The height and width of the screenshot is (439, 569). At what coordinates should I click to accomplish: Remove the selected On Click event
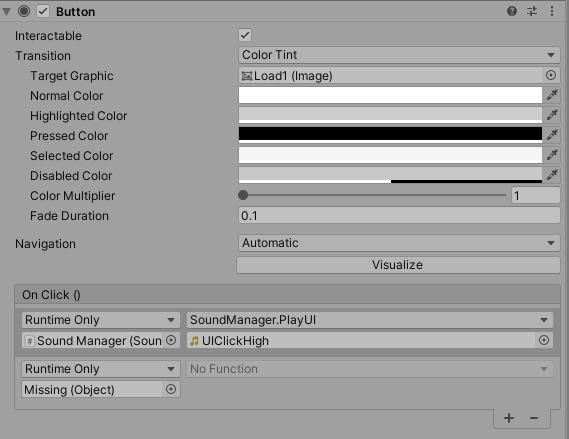(534, 418)
